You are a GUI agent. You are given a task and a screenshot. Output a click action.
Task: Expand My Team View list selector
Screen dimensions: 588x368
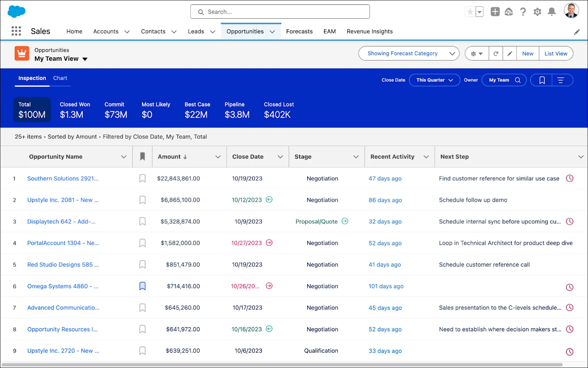[85, 59]
